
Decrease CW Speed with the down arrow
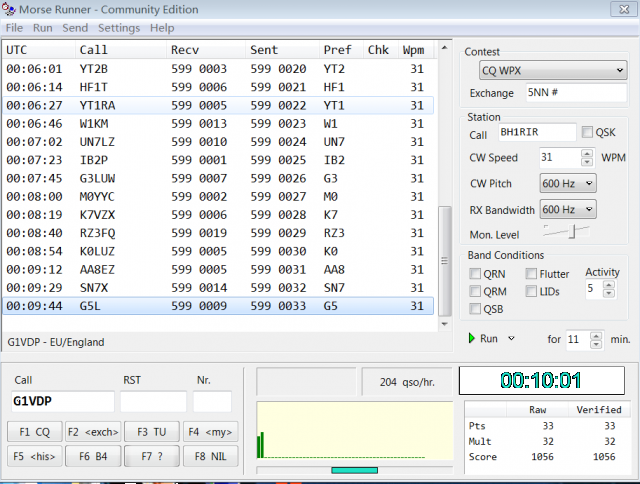[587, 162]
